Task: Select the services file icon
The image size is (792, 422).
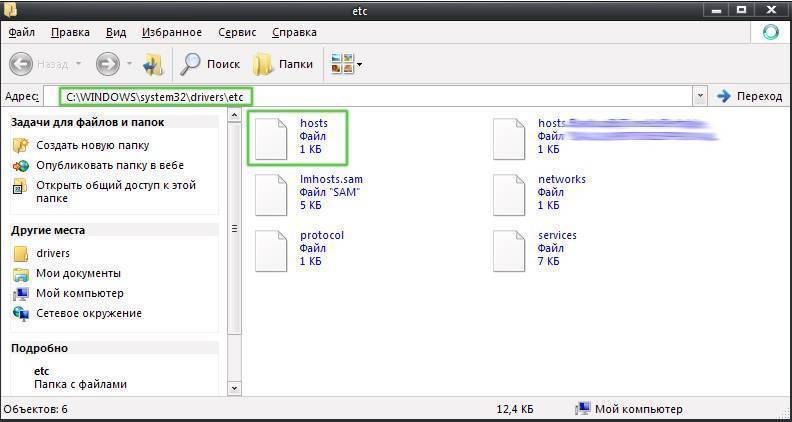Action: click(x=509, y=251)
